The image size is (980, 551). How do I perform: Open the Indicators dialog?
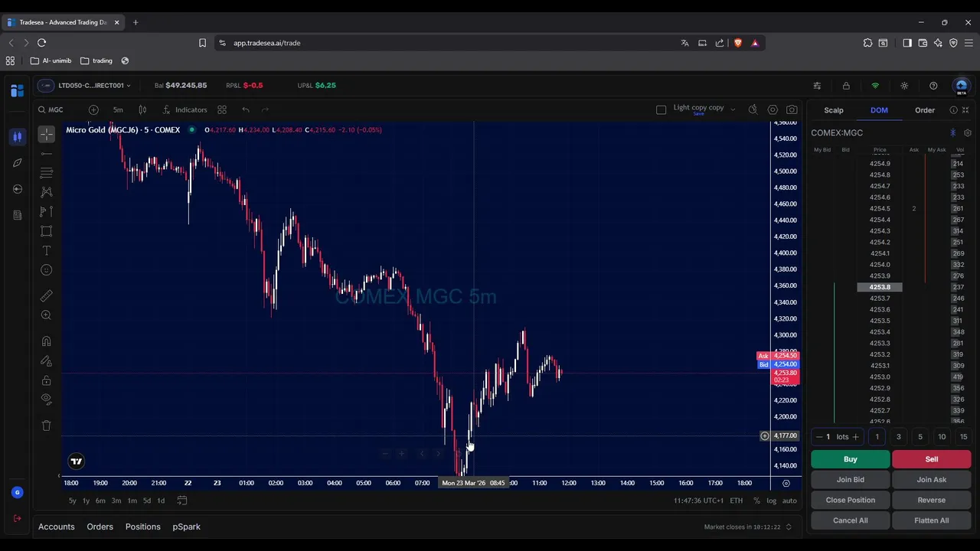185,109
